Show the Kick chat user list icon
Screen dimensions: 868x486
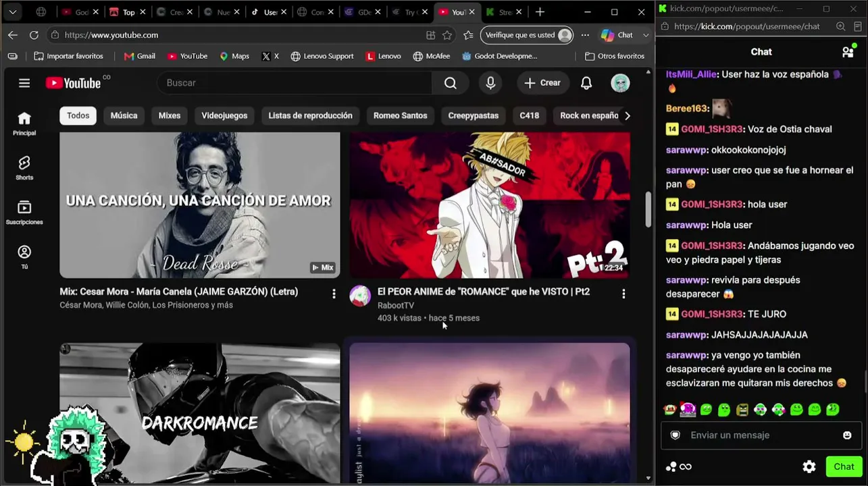pos(848,52)
